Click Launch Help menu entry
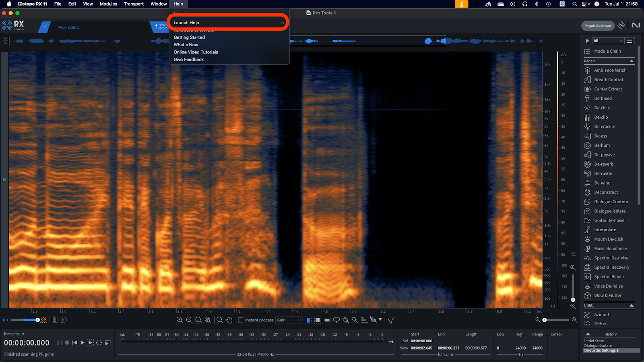The image size is (644, 362). pos(186,23)
